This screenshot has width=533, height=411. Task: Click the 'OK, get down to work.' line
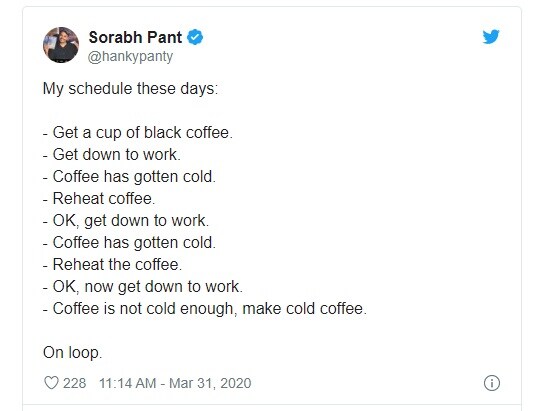tap(126, 221)
